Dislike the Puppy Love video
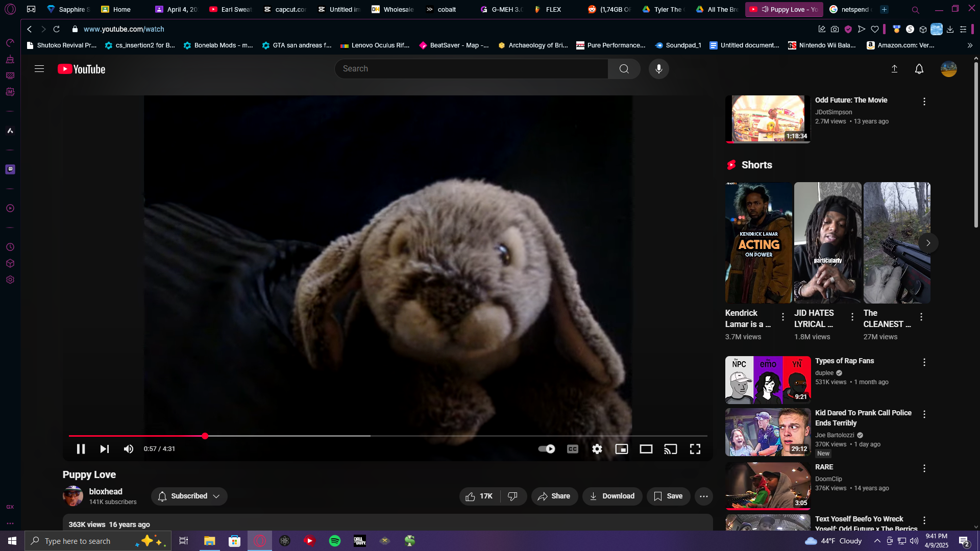 coord(513,496)
